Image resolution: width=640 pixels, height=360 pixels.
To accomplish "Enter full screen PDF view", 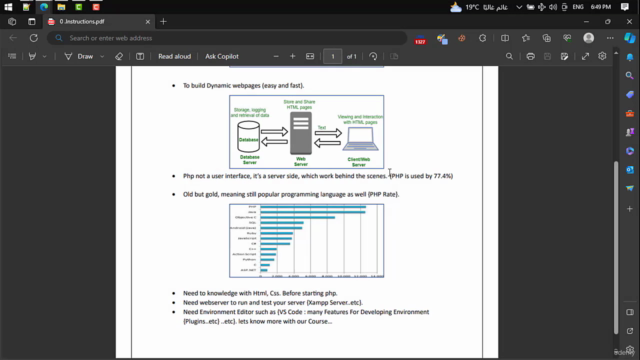I will pos(585,56).
